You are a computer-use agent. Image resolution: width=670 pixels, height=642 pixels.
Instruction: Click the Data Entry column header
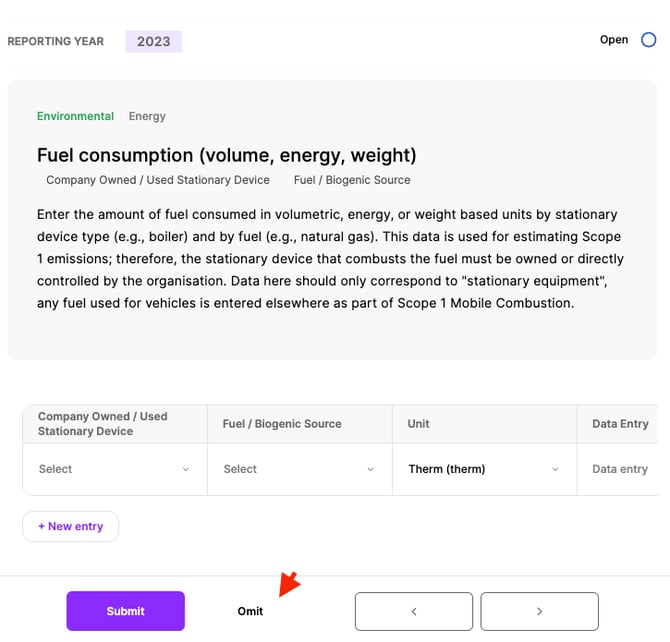click(620, 424)
